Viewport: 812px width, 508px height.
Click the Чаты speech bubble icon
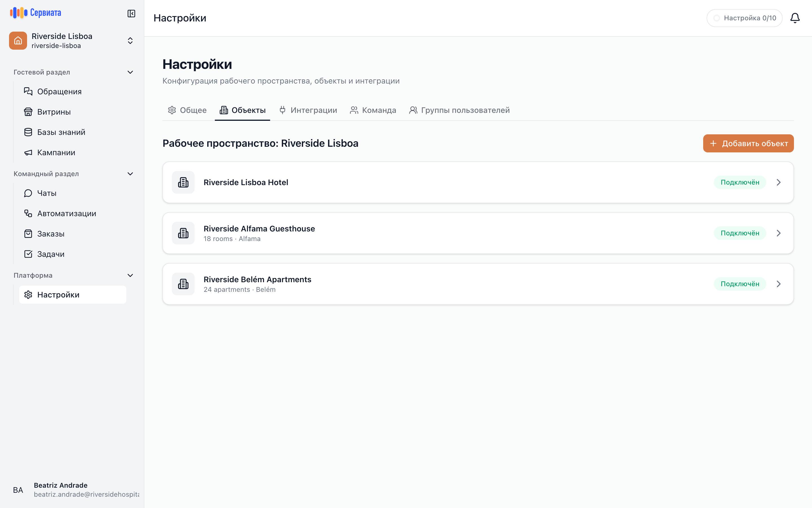pyautogui.click(x=28, y=193)
